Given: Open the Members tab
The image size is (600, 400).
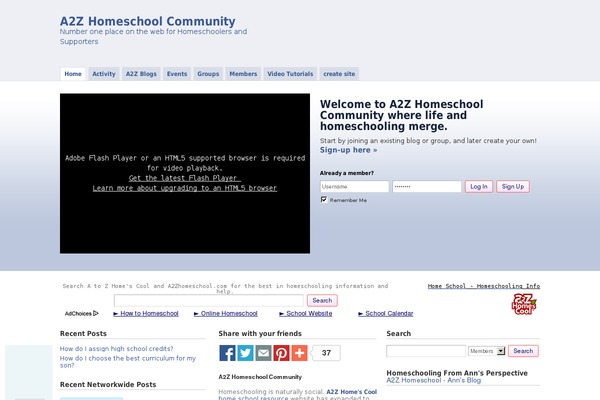Looking at the screenshot, I should (x=243, y=74).
